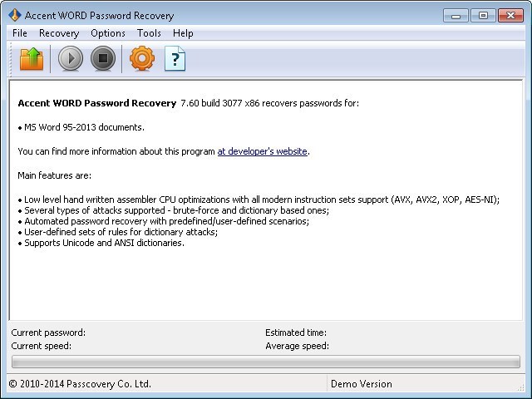Click the 'User-defined sets of rules' line
This screenshot has width=532, height=399.
click(x=118, y=232)
